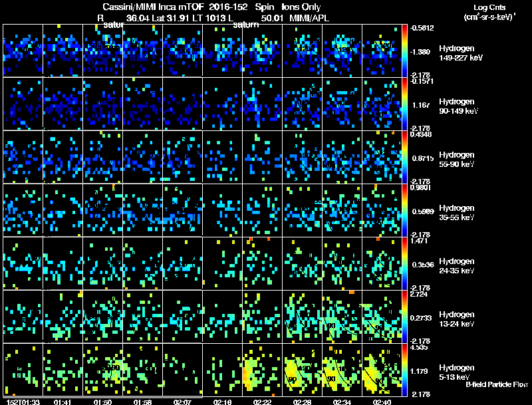The image size is (532, 405).
Task: Click the Hydrogen 149-227 keV row label
Action: [460, 53]
